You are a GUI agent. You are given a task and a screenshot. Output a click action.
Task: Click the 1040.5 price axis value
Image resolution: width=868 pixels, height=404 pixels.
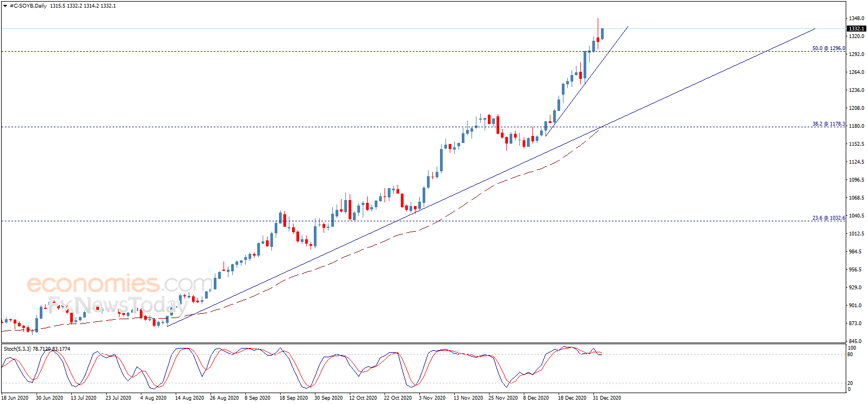[856, 216]
